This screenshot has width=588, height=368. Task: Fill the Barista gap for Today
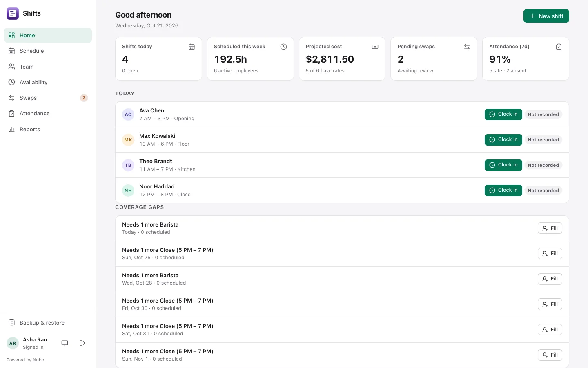coord(550,228)
